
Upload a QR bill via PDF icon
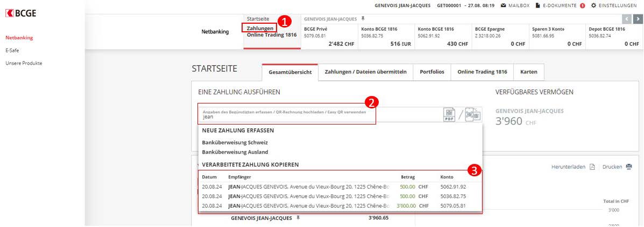pos(449,115)
